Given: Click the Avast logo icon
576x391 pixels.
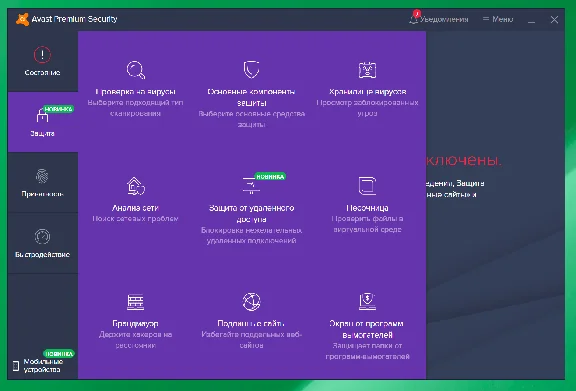Looking at the screenshot, I should pos(22,19).
